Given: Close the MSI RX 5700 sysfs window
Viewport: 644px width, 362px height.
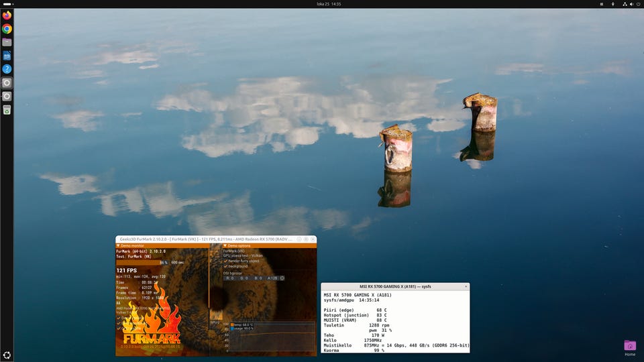Looking at the screenshot, I should click(466, 286).
